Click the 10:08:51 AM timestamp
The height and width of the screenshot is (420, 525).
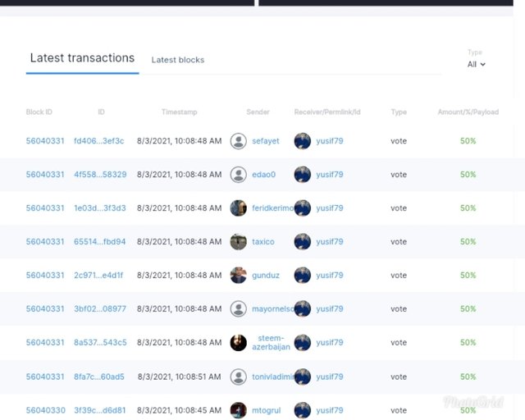click(x=179, y=377)
